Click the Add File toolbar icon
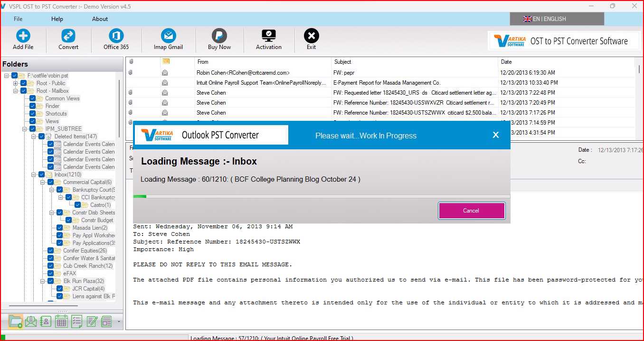 [x=23, y=36]
